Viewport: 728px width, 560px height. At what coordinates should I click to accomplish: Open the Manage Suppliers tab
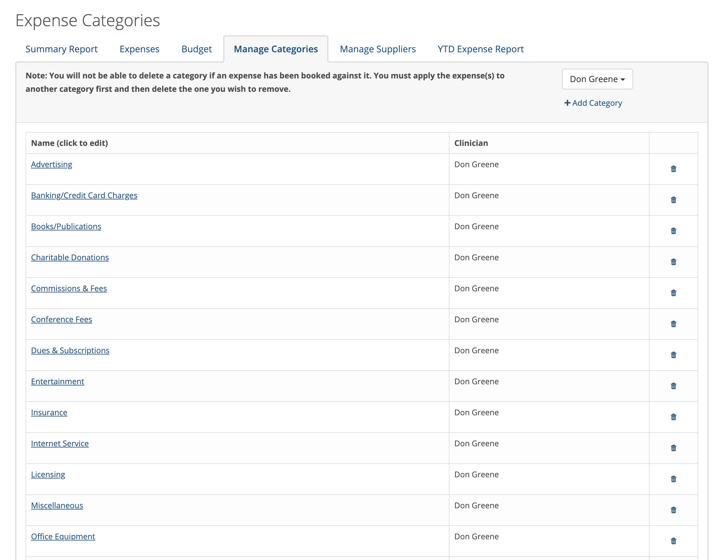(378, 49)
